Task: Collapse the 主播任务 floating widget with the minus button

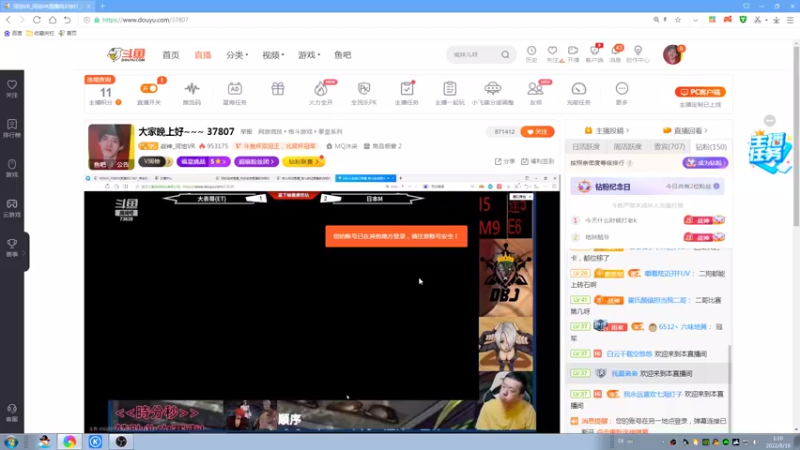Action: click(x=770, y=120)
